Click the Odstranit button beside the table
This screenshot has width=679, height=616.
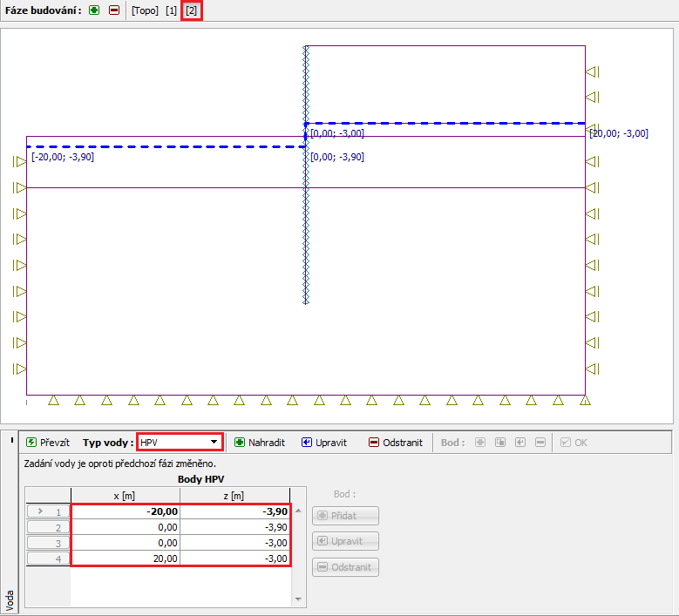coord(345,567)
